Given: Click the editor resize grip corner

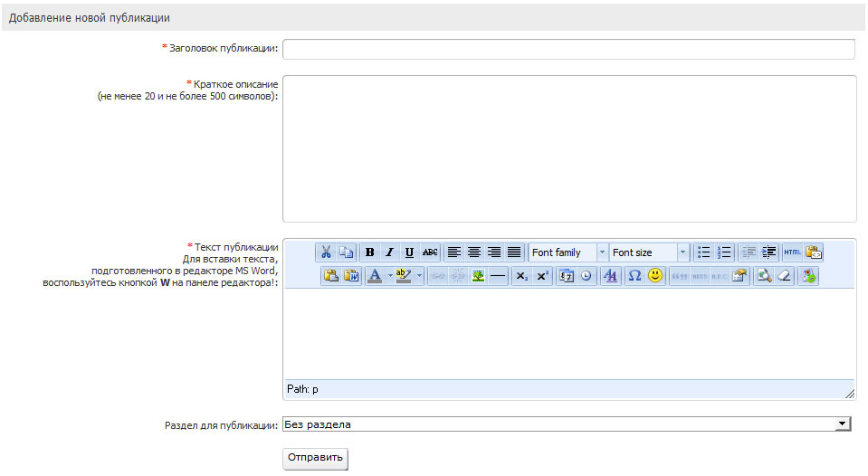Looking at the screenshot, I should pyautogui.click(x=850, y=394).
